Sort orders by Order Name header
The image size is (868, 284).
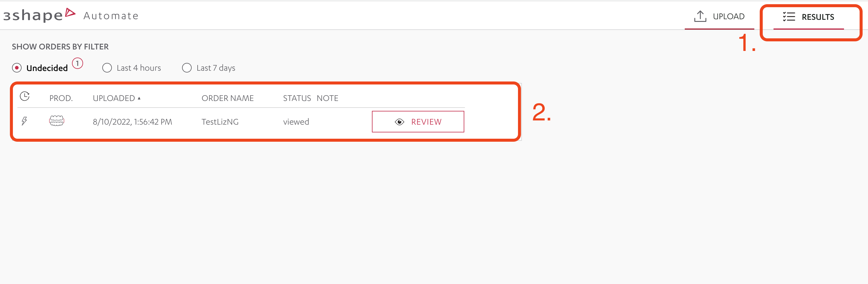click(227, 98)
